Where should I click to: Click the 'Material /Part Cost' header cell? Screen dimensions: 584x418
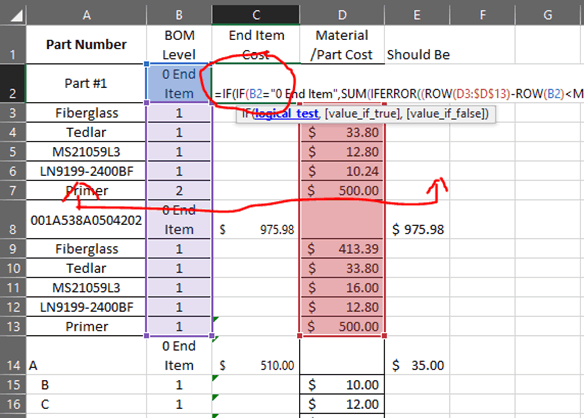click(342, 44)
